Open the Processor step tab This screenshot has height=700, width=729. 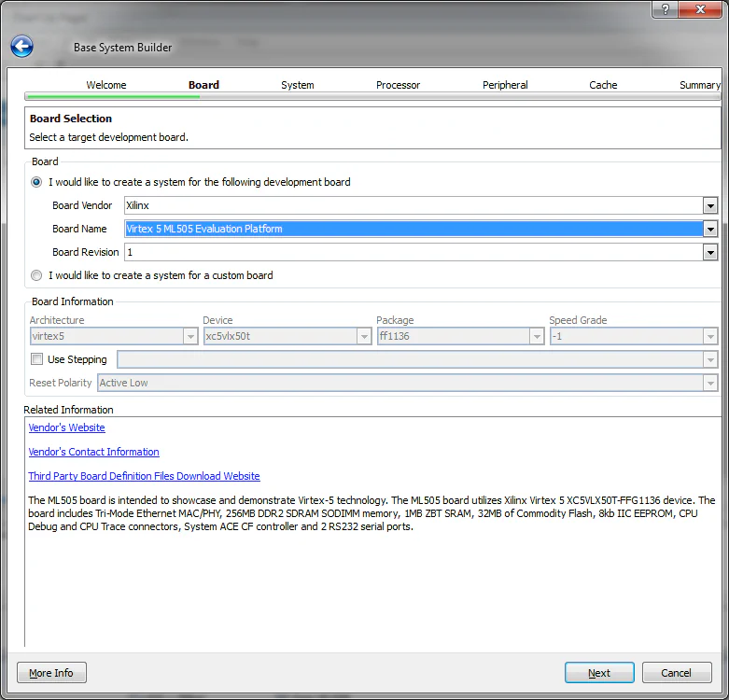click(x=398, y=85)
